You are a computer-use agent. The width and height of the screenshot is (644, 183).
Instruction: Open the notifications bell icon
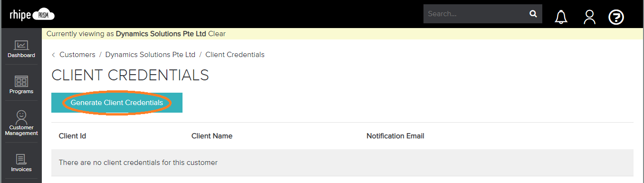[x=561, y=17]
